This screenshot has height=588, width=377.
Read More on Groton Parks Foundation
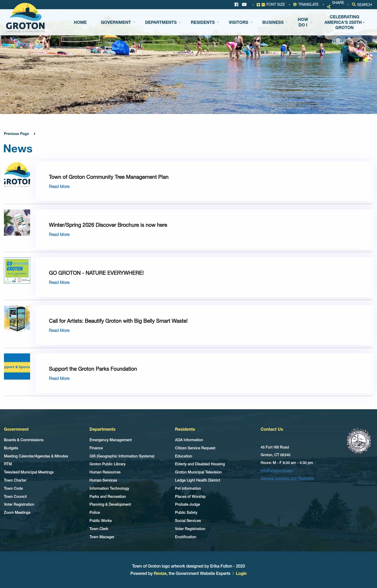click(x=59, y=378)
